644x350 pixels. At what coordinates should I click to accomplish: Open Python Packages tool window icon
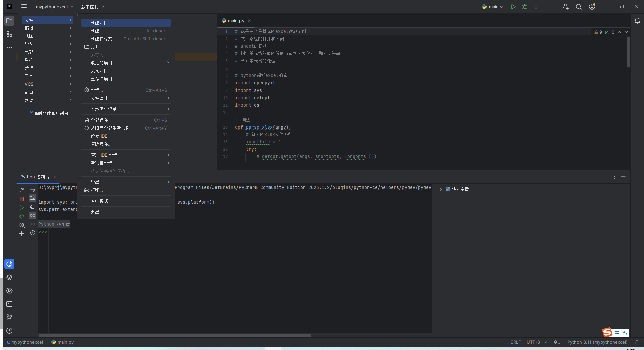click(9, 277)
